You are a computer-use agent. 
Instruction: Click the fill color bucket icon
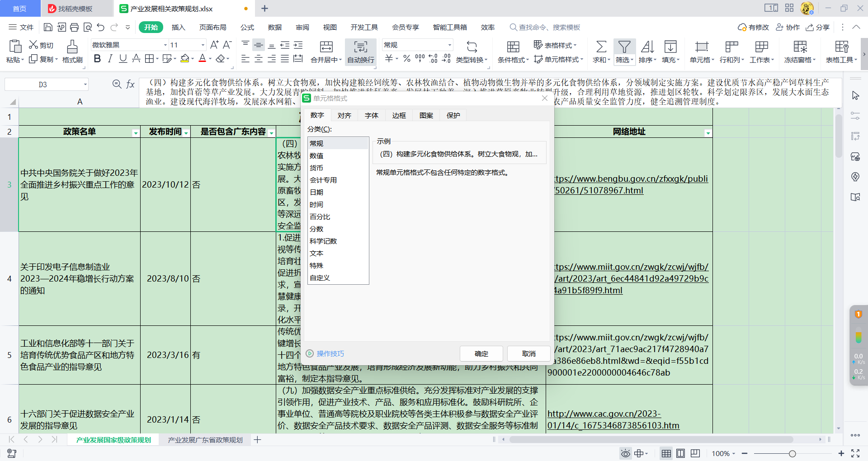[x=184, y=59]
